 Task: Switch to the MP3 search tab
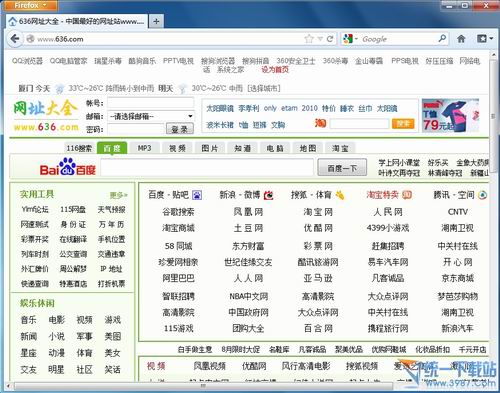[x=144, y=148]
